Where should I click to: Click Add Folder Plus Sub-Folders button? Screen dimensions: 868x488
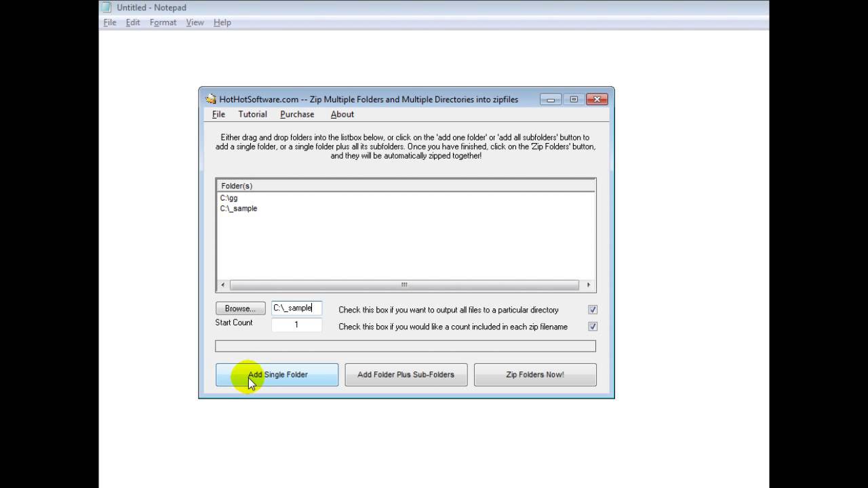[406, 375]
